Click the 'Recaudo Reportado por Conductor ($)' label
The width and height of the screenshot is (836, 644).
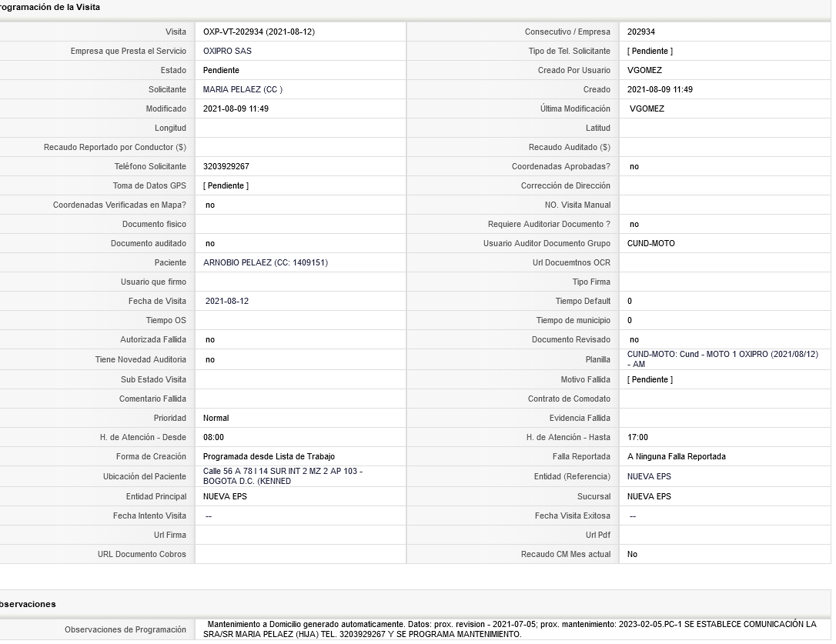115,147
